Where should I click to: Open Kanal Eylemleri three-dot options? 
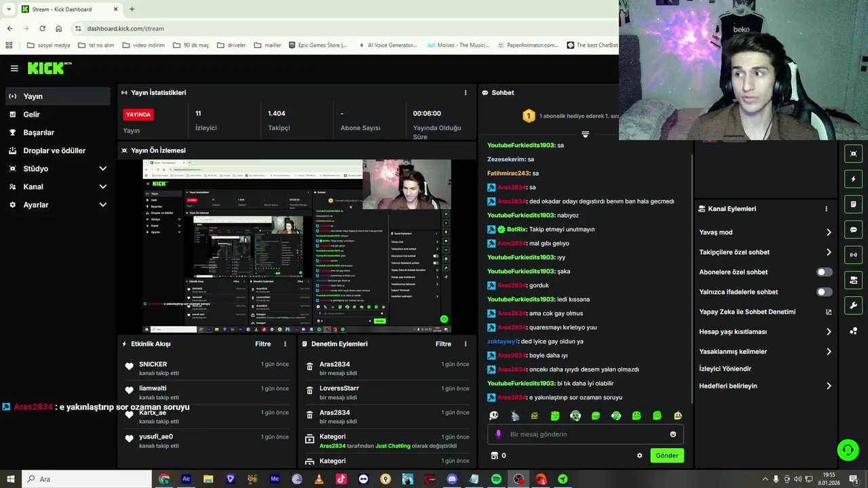[x=826, y=209]
